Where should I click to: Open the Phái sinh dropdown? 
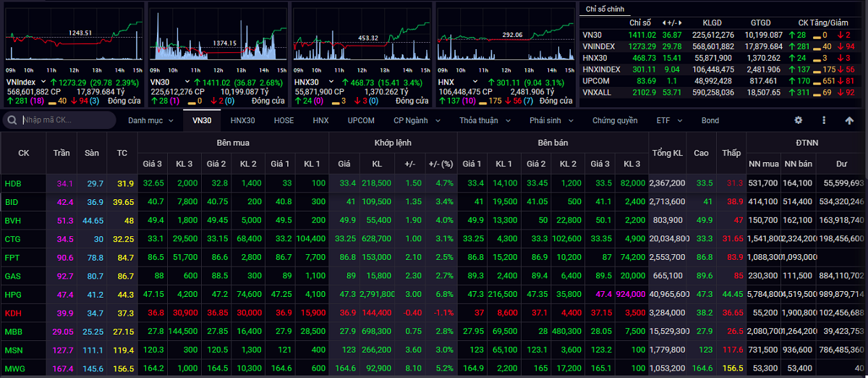tap(551, 120)
